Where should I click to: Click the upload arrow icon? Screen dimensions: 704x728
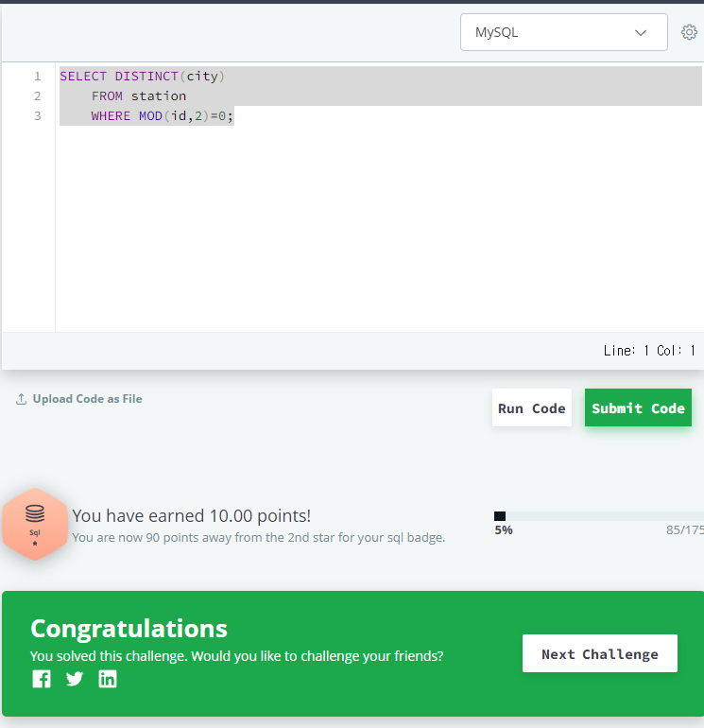click(21, 399)
